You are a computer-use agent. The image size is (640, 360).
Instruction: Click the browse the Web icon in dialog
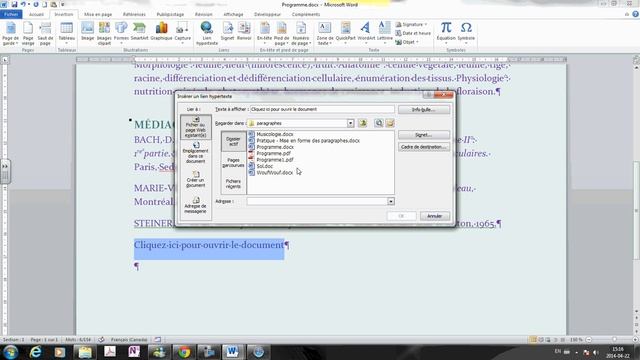coord(379,123)
